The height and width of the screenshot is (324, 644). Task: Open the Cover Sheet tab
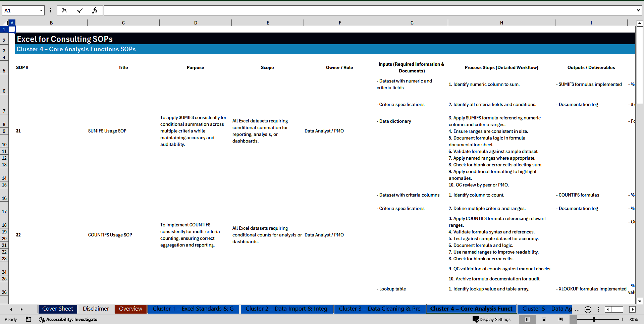click(57, 309)
